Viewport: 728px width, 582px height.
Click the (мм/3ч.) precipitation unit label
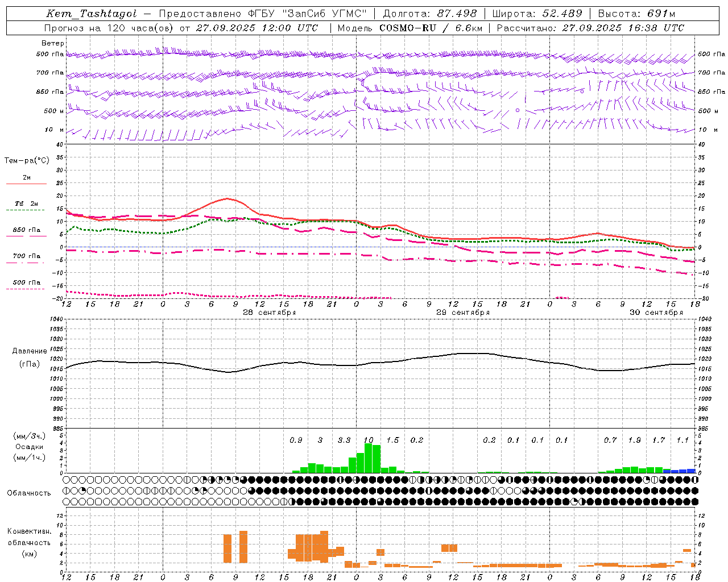(x=30, y=436)
